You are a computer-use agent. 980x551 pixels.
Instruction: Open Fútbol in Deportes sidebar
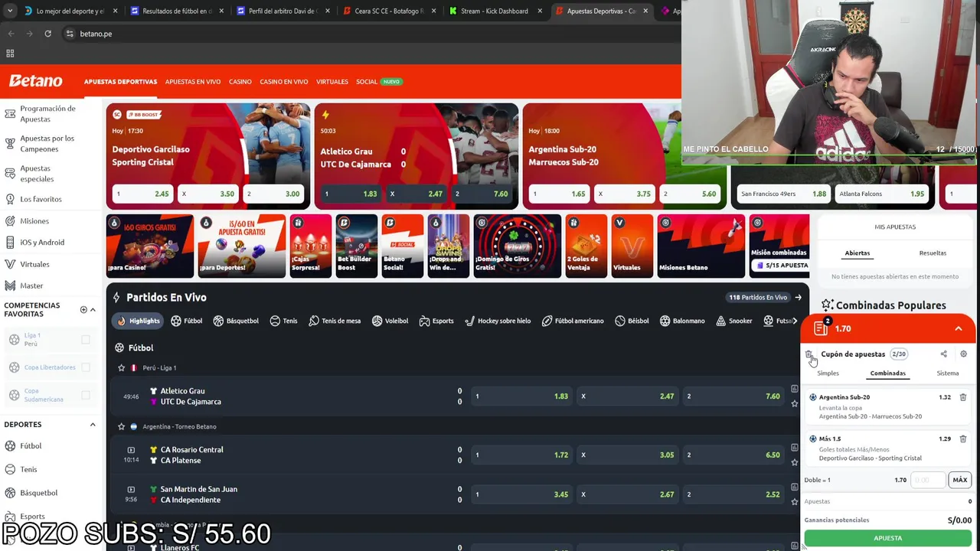coord(31,445)
